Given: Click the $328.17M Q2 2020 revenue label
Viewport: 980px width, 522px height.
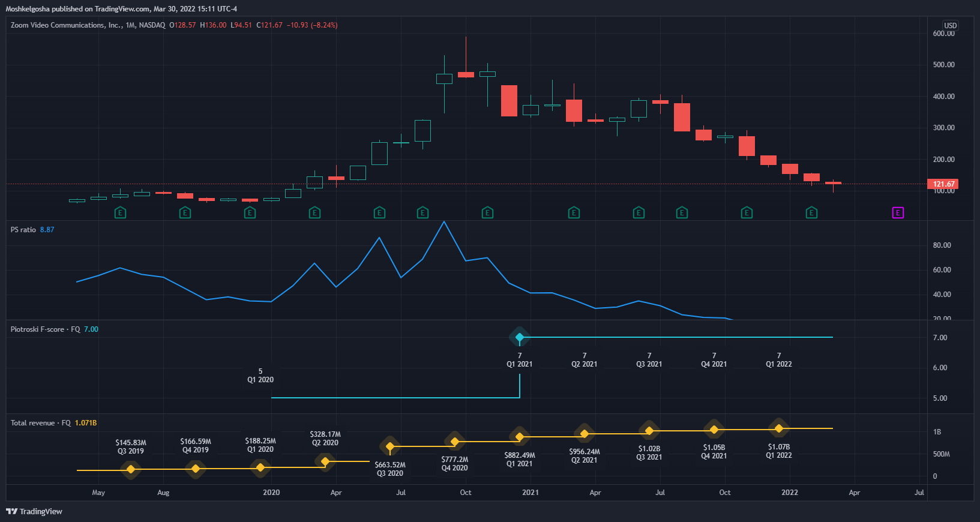Looking at the screenshot, I should [x=325, y=439].
